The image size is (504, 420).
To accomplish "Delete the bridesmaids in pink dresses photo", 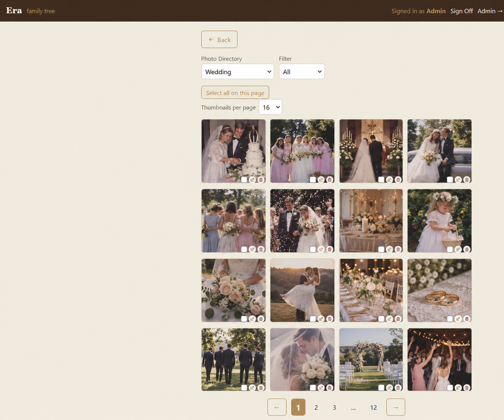I will tap(330, 180).
